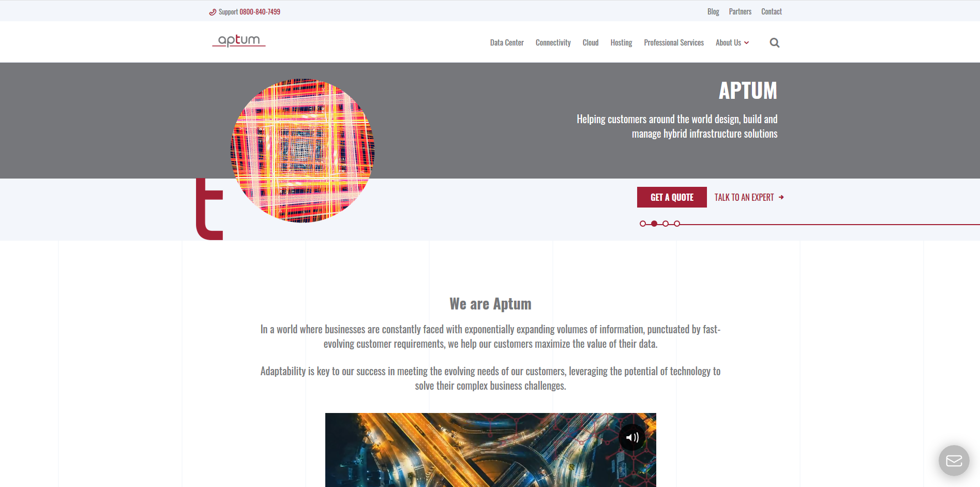
Task: Go to the Blog link
Action: point(713,12)
